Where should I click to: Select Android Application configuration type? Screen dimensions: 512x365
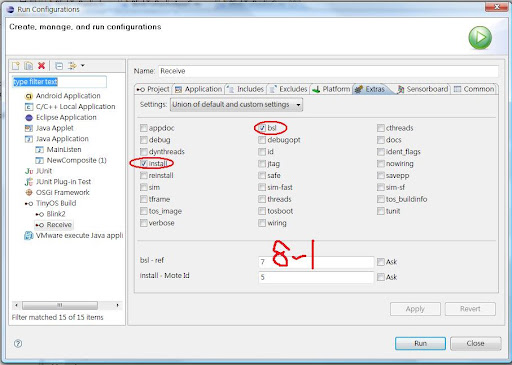pyautogui.click(x=63, y=96)
